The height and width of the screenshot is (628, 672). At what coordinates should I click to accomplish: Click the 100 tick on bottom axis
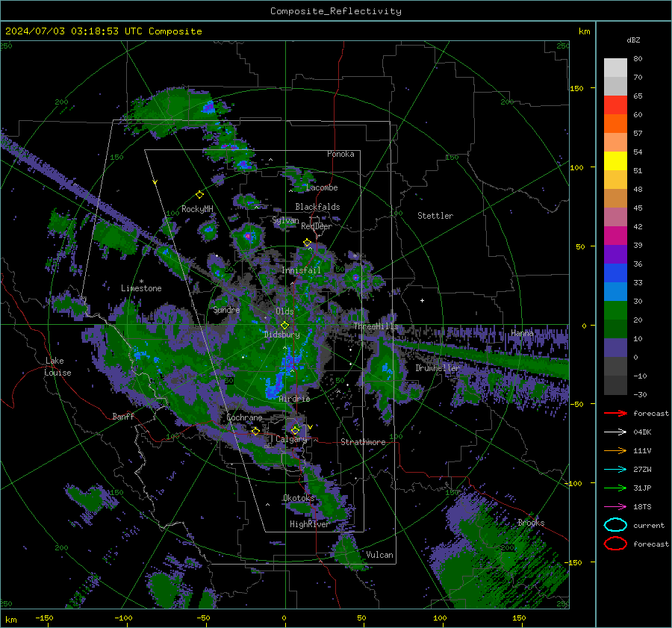coord(440,618)
